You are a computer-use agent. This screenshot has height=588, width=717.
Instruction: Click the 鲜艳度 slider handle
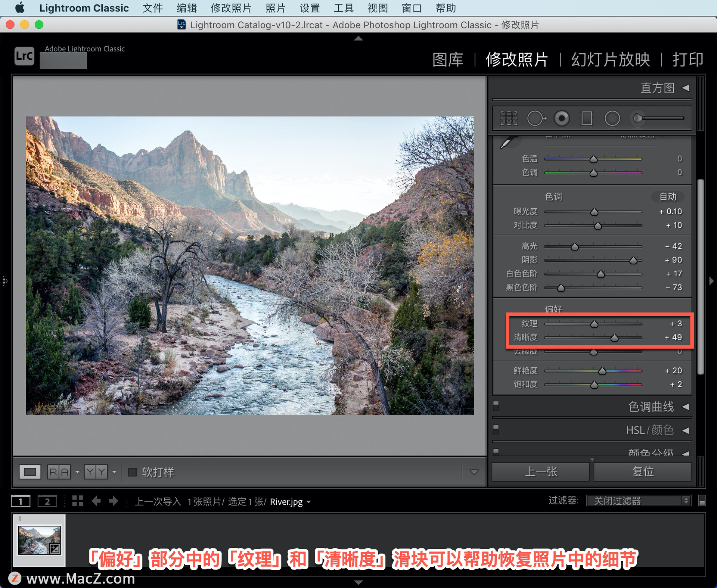(x=602, y=371)
